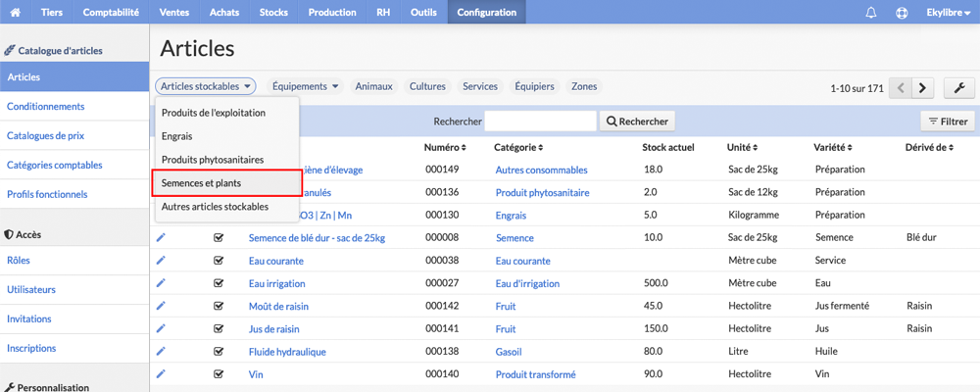Edit Fluide hydraulique row pencil
980x392 pixels.
[161, 352]
